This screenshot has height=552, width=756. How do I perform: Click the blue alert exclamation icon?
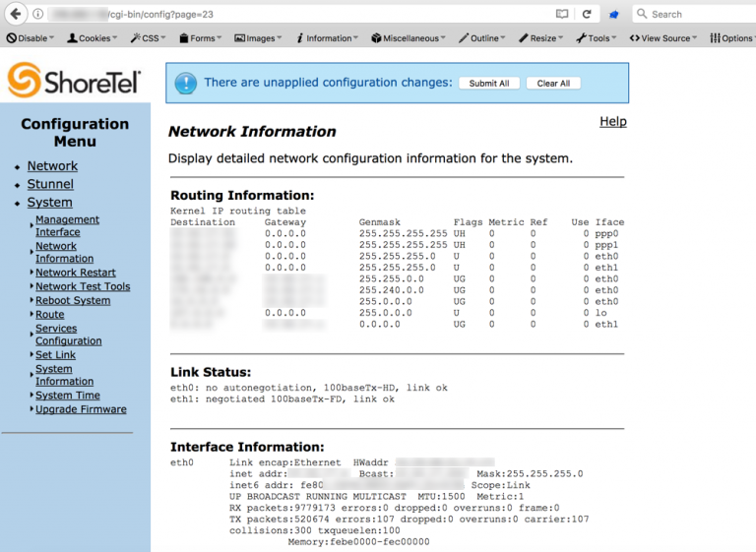pos(185,83)
